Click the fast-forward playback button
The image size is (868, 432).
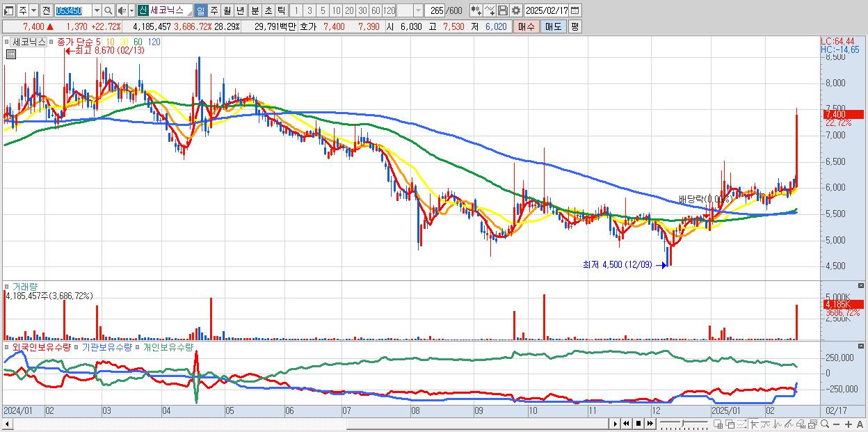pos(649,424)
